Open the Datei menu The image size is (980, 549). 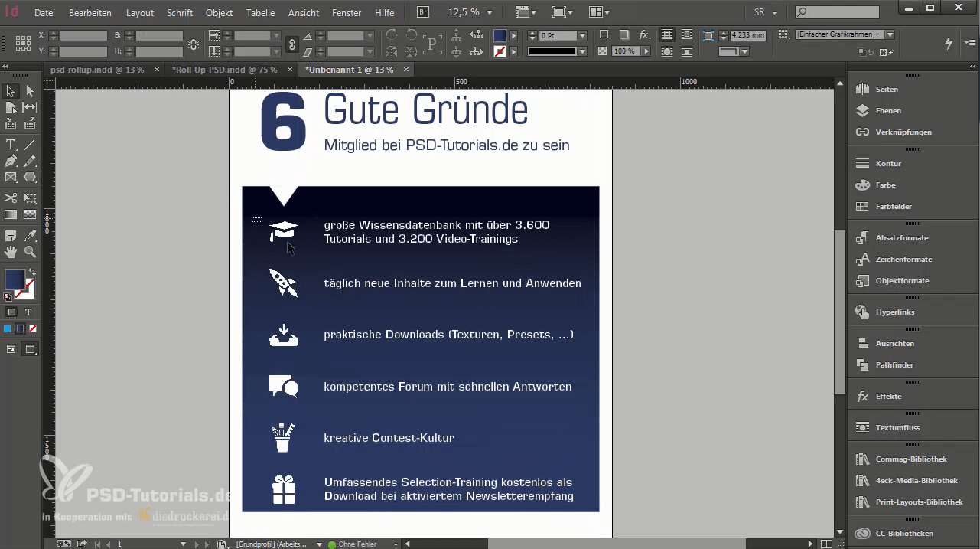click(44, 13)
